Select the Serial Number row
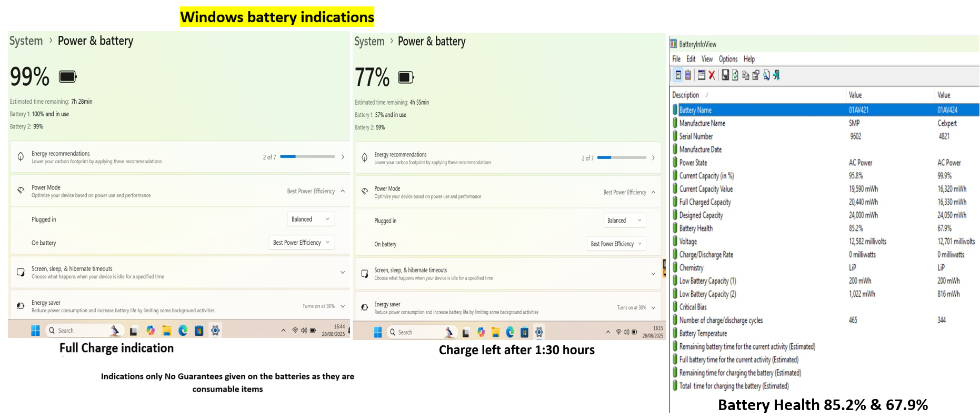980x419 pixels. [x=825, y=136]
